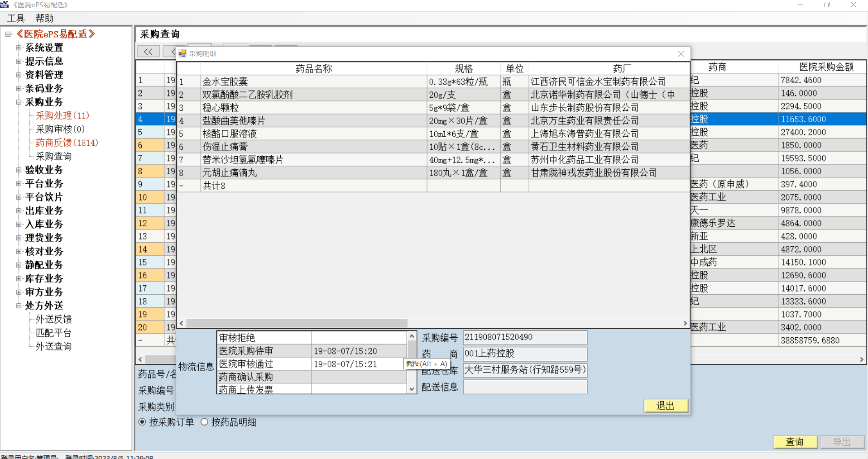868x459 pixels.
Task: Select 审方业务 in the tree
Action: 44,292
